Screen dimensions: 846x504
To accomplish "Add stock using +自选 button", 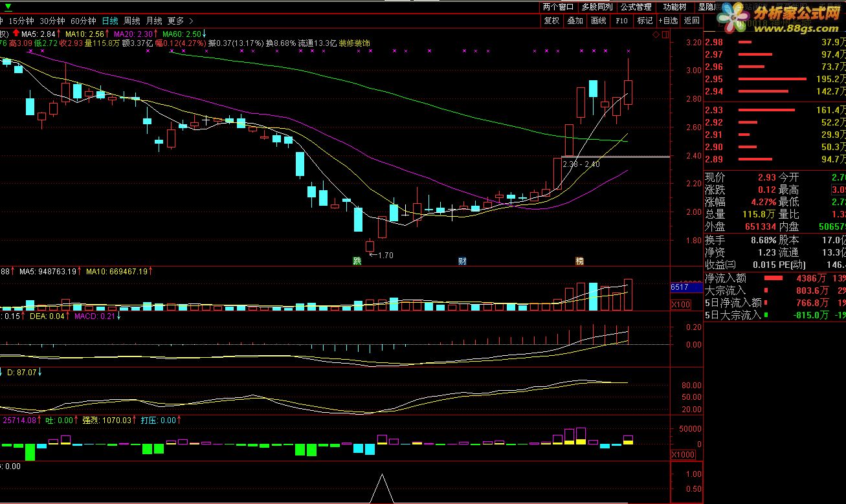I will 669,21.
